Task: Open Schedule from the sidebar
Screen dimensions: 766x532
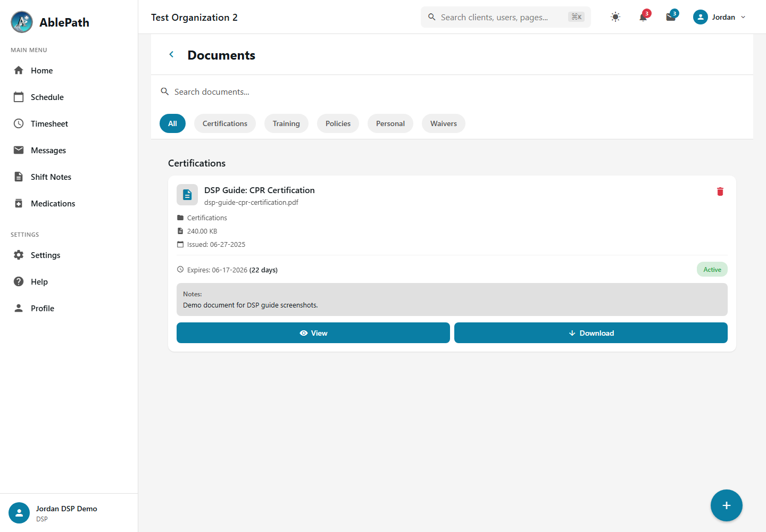Action: pyautogui.click(x=69, y=97)
